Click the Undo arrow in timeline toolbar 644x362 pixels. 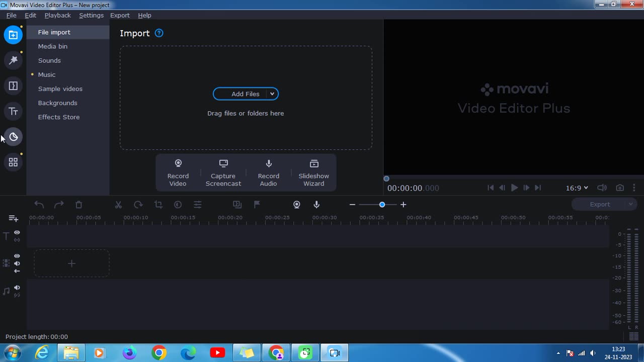coord(39,205)
